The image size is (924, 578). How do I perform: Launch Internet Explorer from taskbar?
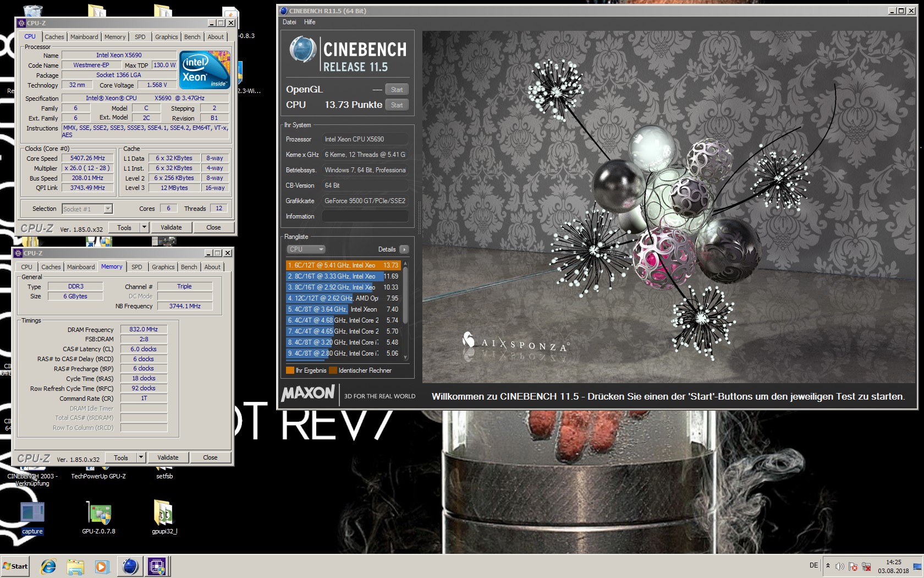point(48,566)
